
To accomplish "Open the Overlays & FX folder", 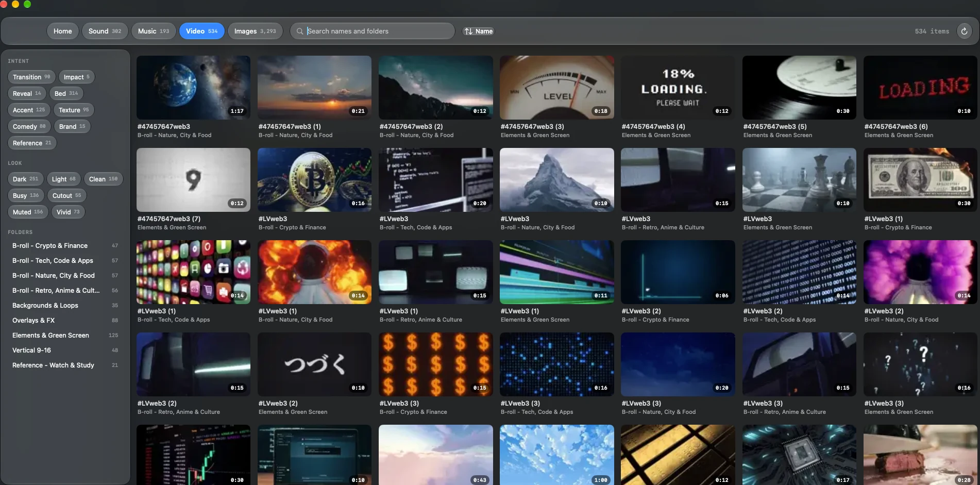I will click(65, 321).
